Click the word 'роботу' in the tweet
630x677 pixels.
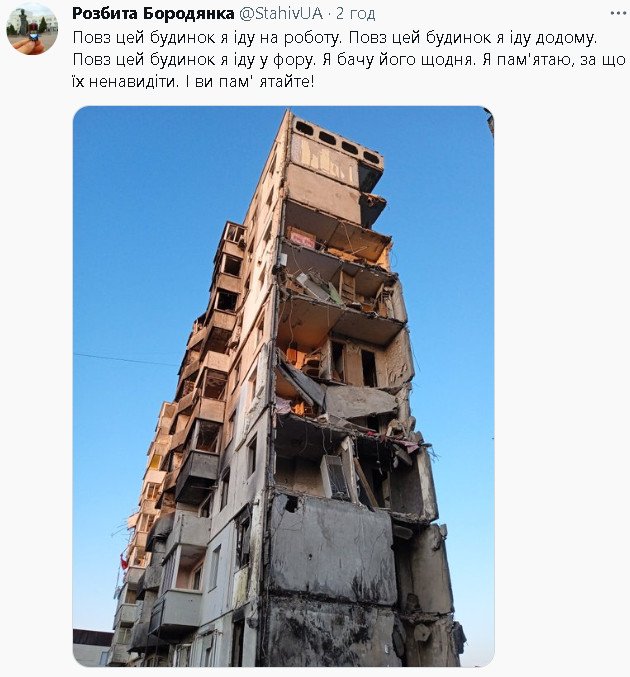[x=313, y=38]
